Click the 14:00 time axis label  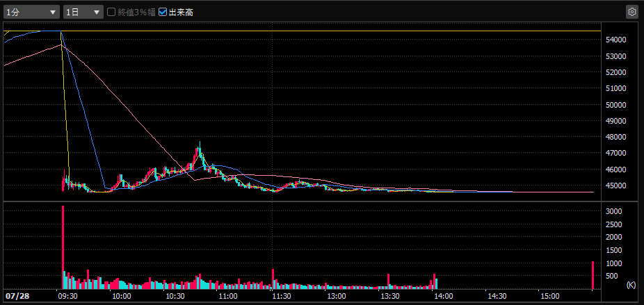click(x=443, y=297)
